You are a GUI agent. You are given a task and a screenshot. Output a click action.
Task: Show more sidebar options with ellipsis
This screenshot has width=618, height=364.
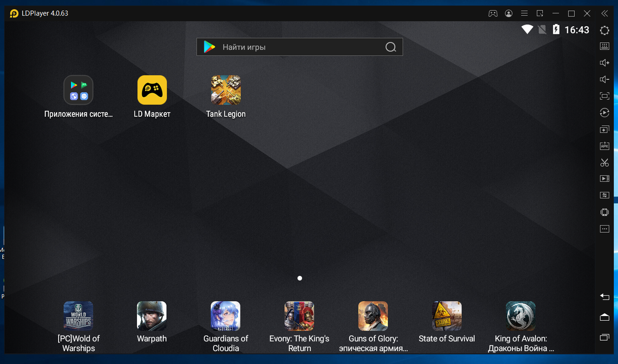[605, 229]
